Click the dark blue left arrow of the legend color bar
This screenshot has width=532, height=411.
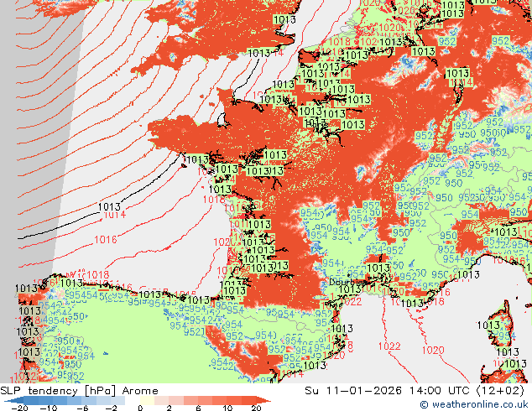click(13, 401)
